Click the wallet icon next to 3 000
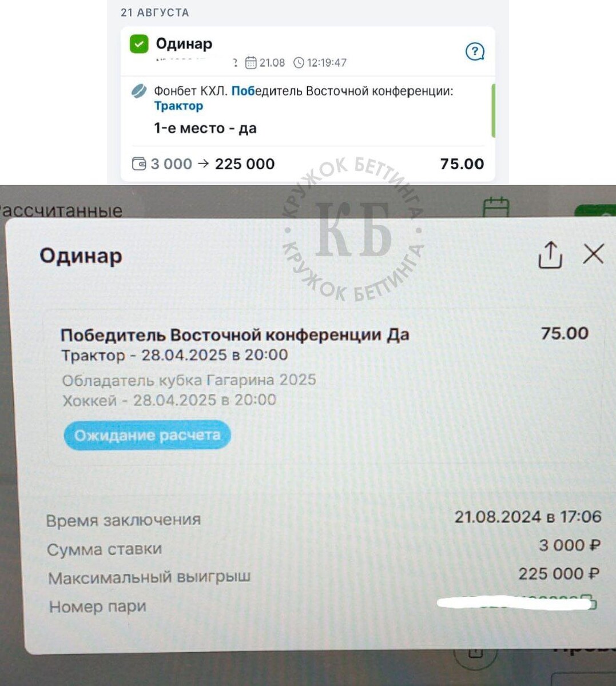The height and width of the screenshot is (686, 616). tap(139, 164)
